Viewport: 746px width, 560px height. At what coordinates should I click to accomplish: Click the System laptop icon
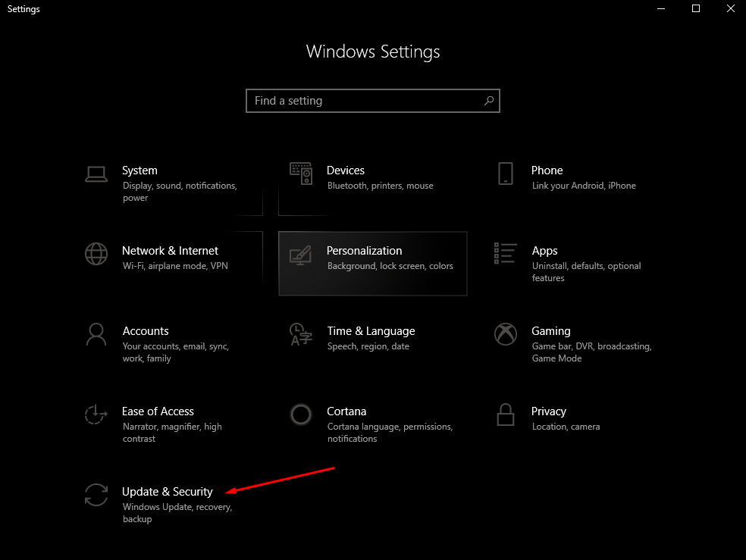coord(96,174)
